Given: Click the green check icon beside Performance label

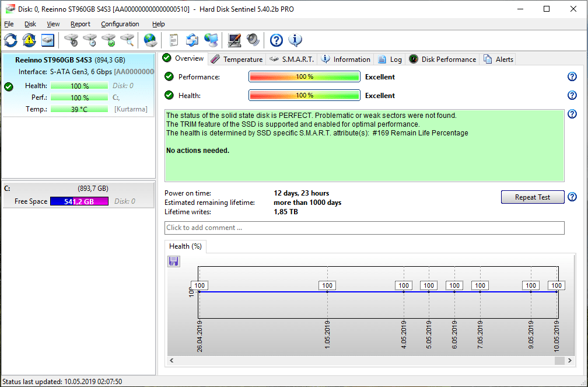Looking at the screenshot, I should tap(169, 76).
